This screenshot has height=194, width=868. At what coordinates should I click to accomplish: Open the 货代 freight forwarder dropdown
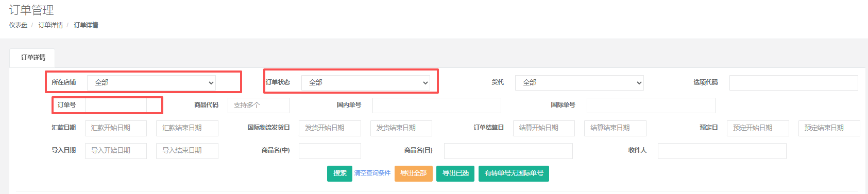tap(580, 82)
